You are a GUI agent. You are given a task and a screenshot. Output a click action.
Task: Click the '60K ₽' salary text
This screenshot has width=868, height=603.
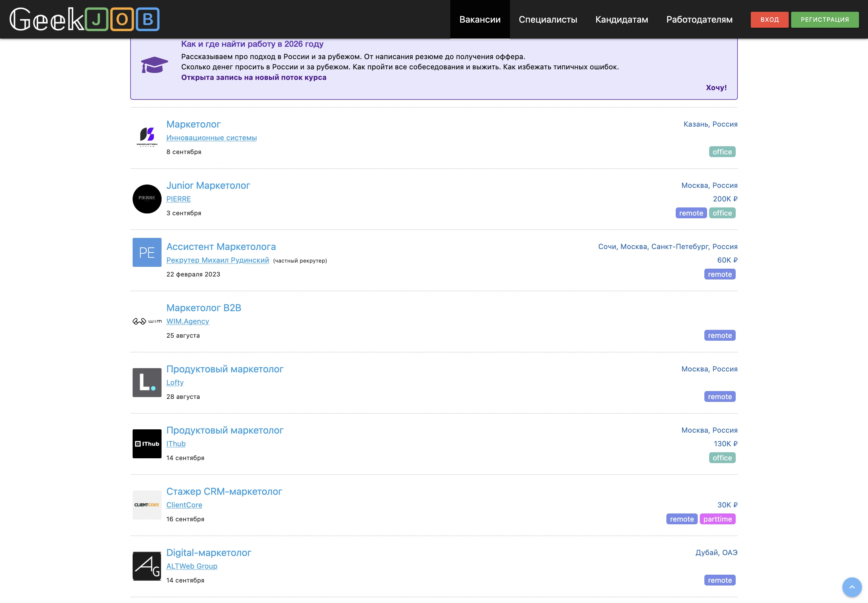(727, 260)
